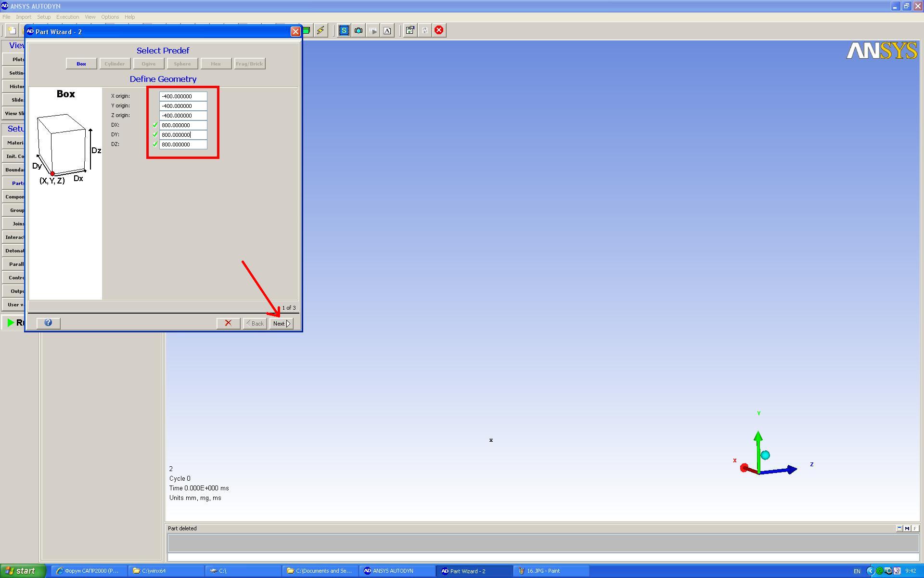This screenshot has width=924, height=578.
Task: Switch to 16.JPG - Paint taskbar window
Action: click(x=552, y=571)
